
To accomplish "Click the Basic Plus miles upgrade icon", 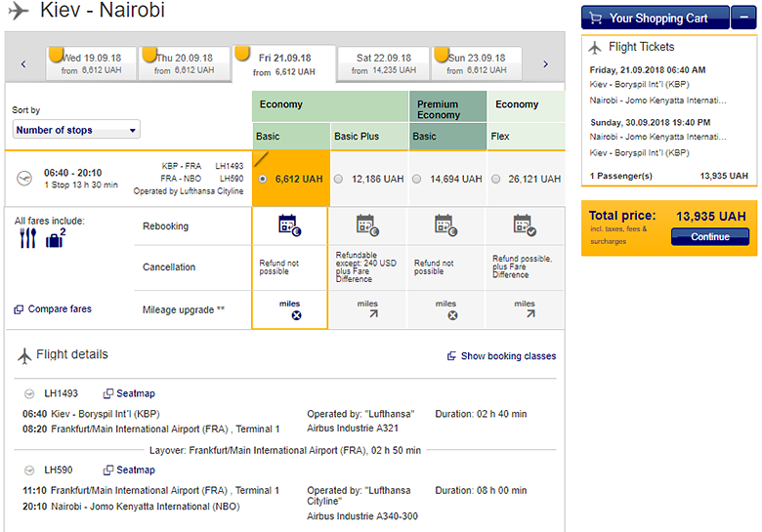I will pyautogui.click(x=367, y=314).
